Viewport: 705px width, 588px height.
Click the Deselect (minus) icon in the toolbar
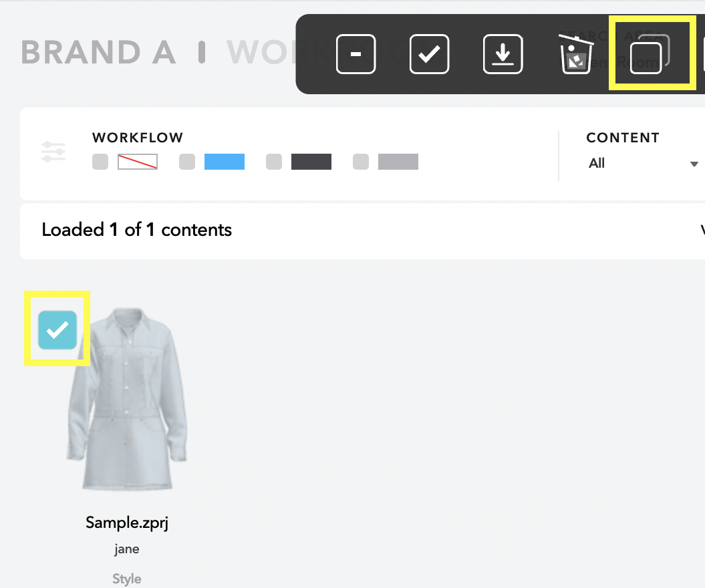[356, 54]
